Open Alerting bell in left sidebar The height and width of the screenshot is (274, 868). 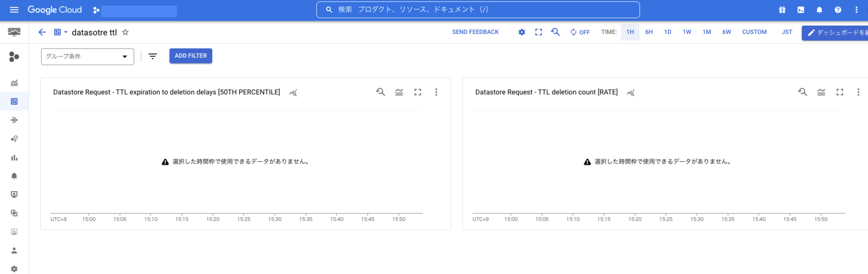[x=14, y=176]
